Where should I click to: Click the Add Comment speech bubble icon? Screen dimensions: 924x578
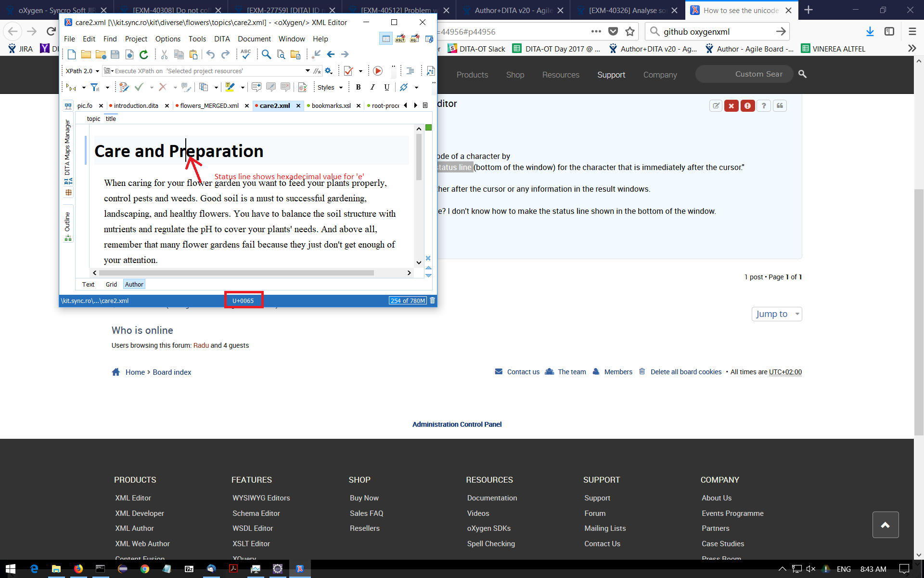[257, 87]
